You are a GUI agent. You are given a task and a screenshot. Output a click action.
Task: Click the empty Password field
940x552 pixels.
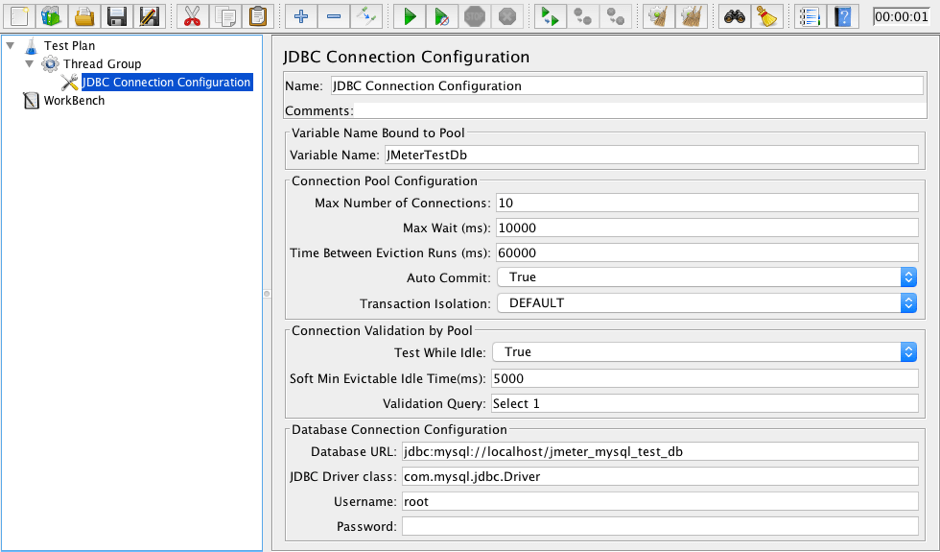[x=660, y=526]
